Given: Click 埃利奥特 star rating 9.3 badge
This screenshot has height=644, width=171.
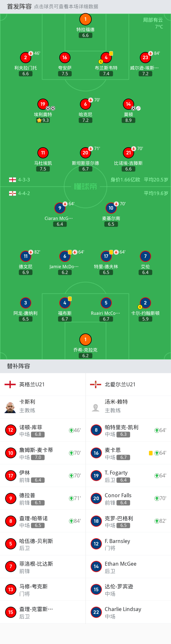Looking at the screenshot, I should 43,120.
